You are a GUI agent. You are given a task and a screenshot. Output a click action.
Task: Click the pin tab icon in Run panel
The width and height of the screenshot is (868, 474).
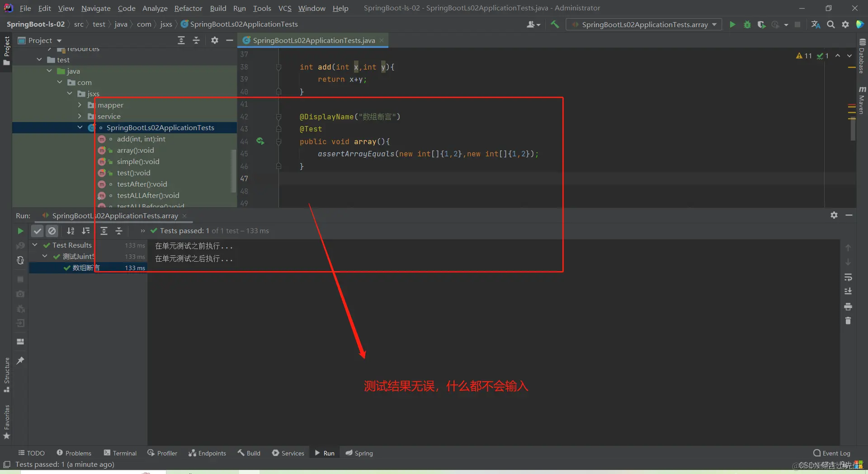coord(20,361)
